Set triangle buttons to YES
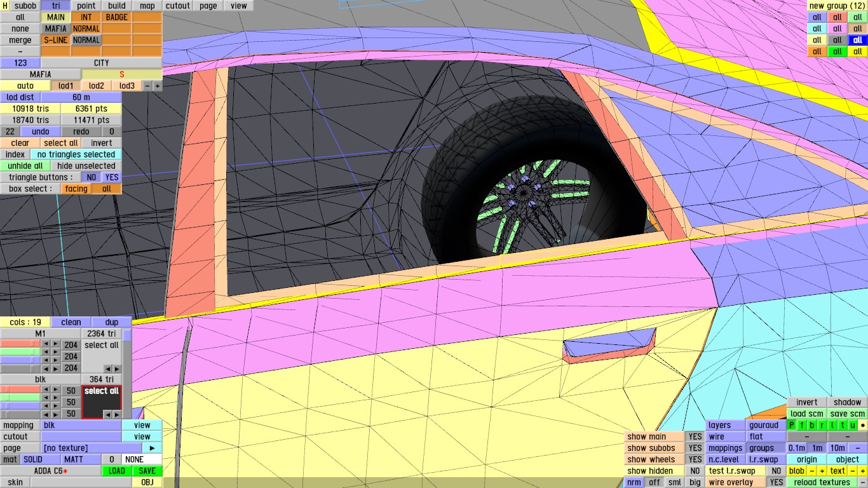 [x=112, y=177]
